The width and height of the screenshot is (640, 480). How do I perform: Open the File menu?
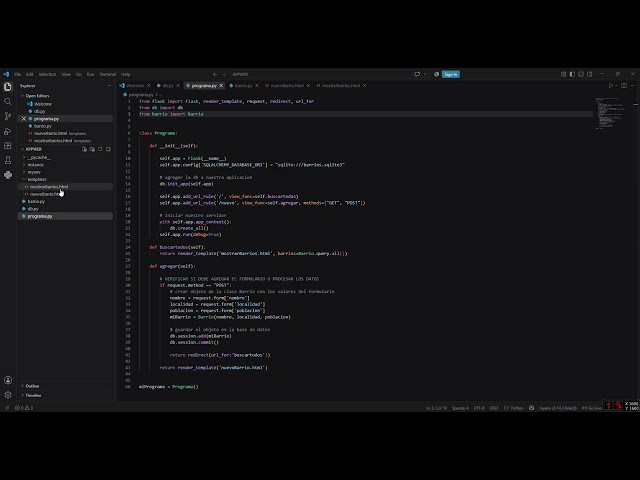click(x=17, y=74)
